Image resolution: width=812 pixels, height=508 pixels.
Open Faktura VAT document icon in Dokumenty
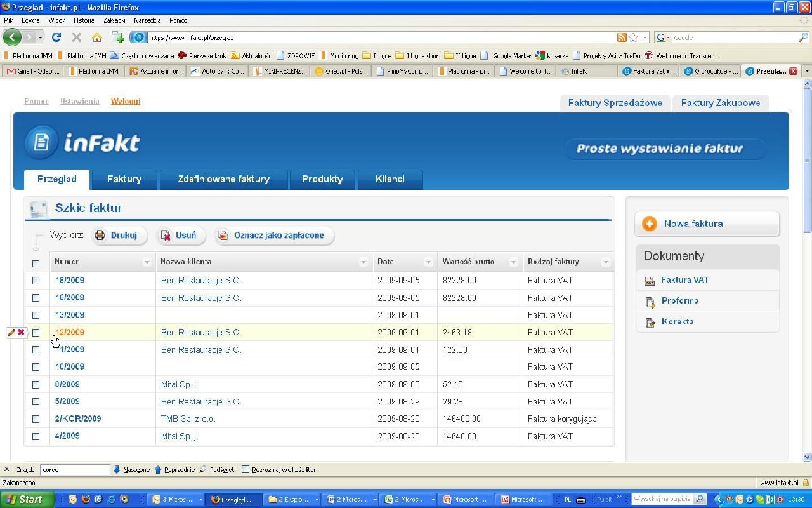click(650, 280)
